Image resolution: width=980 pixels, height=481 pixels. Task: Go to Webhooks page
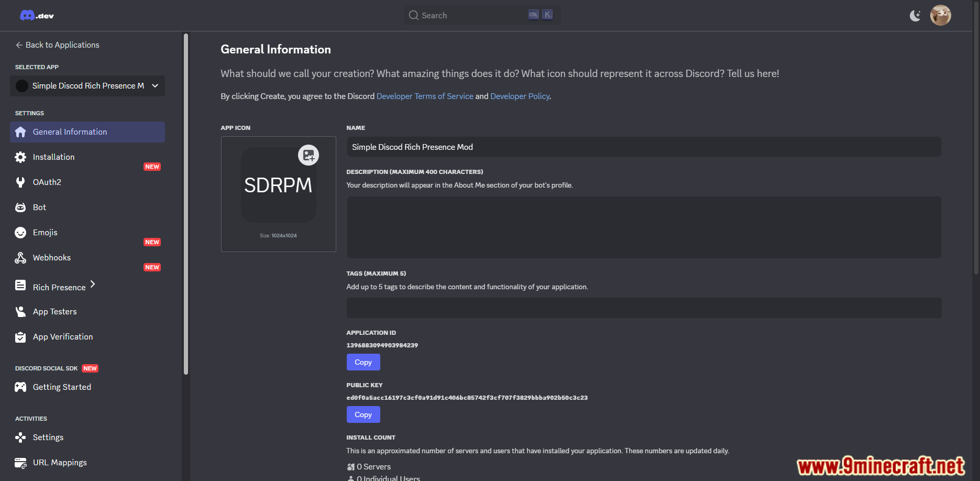pyautogui.click(x=51, y=258)
